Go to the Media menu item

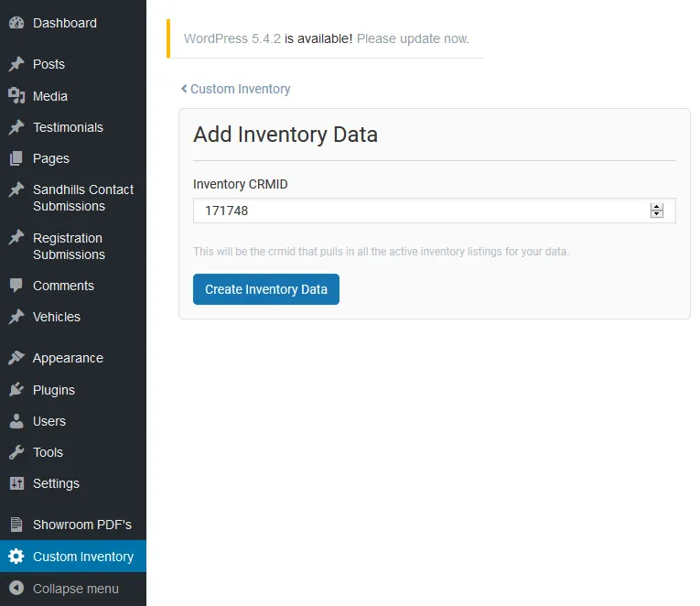click(73, 96)
